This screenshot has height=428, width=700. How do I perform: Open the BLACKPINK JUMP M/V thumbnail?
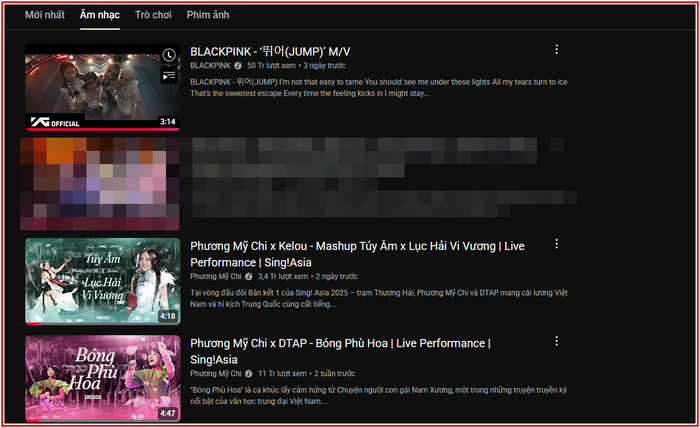103,87
